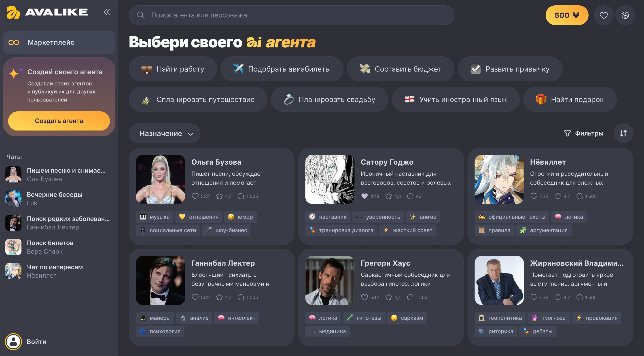Click the Сатору Годжо card title

pyautogui.click(x=387, y=162)
